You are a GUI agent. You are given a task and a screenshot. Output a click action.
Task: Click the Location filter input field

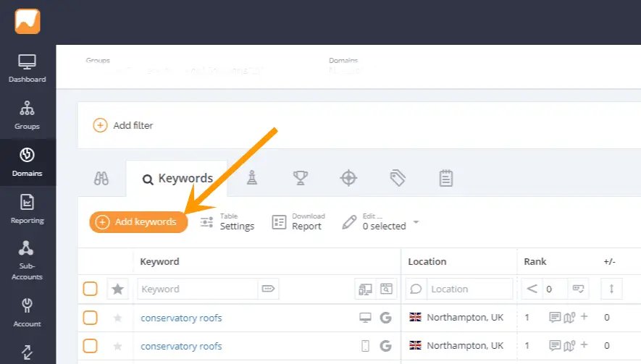pos(470,289)
